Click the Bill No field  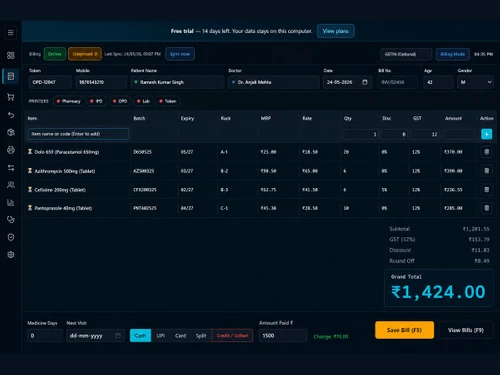397,82
